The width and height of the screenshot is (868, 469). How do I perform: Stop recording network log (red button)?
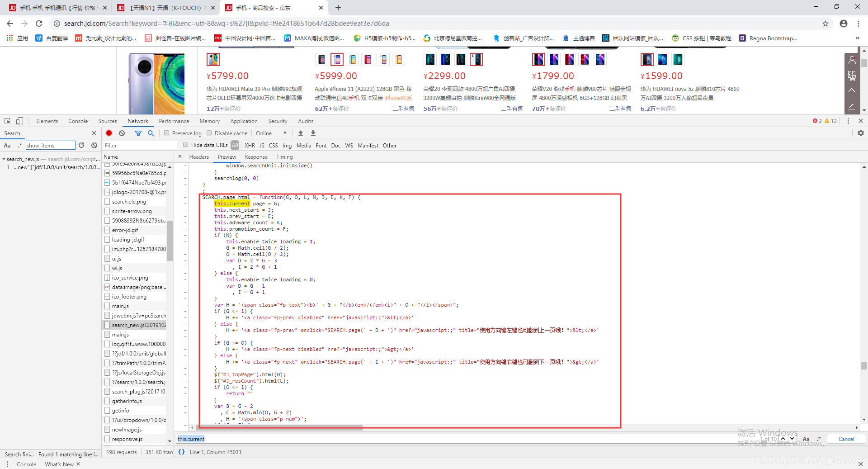(x=109, y=133)
